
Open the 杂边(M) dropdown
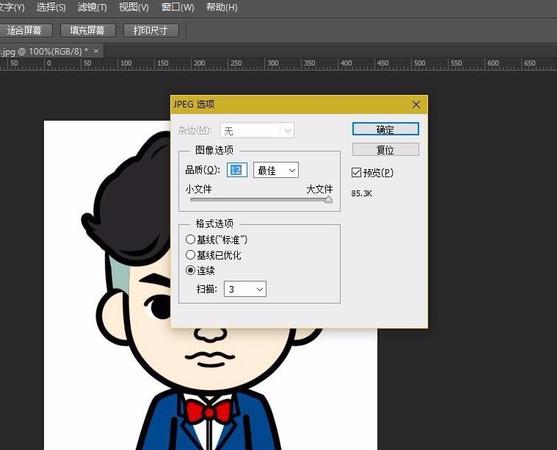click(x=257, y=131)
